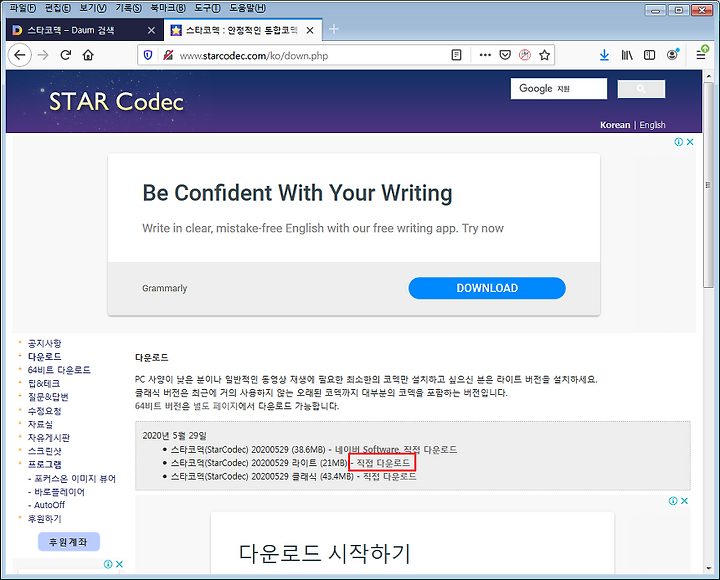The height and width of the screenshot is (580, 720).
Task: Open 바로플레이어 sidebar link
Action: click(x=59, y=492)
